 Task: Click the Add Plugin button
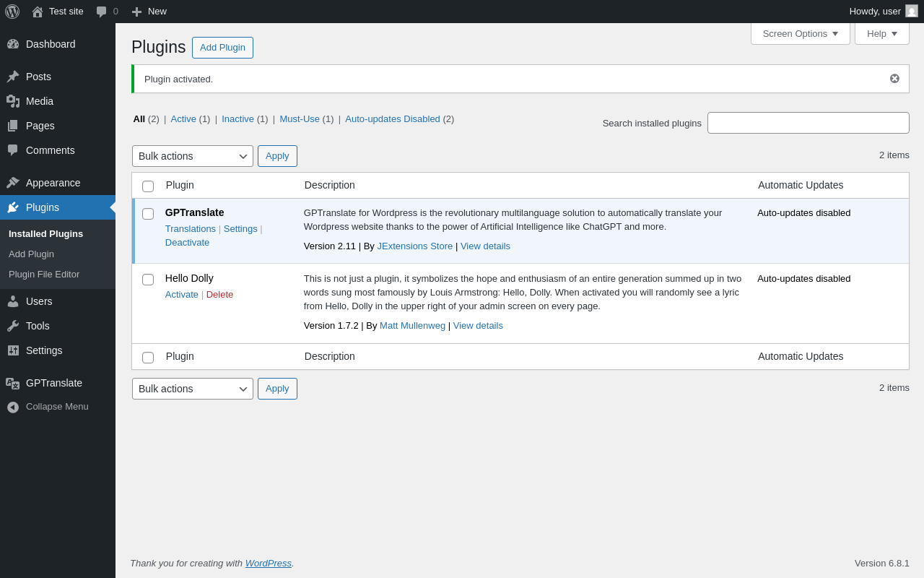point(222,48)
